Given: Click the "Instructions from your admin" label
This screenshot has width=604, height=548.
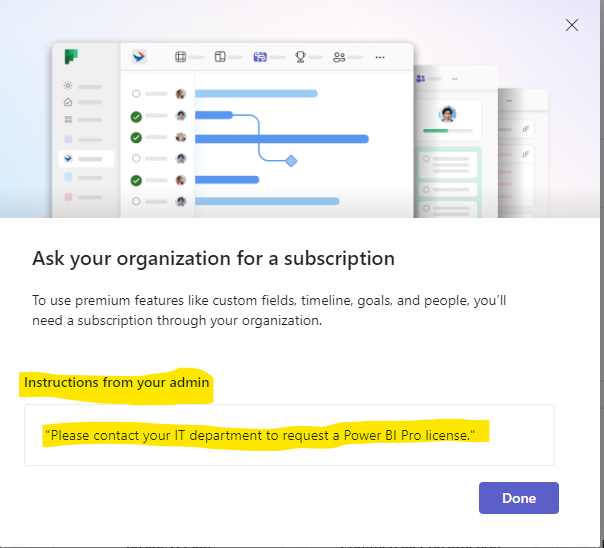Looking at the screenshot, I should (x=116, y=382).
